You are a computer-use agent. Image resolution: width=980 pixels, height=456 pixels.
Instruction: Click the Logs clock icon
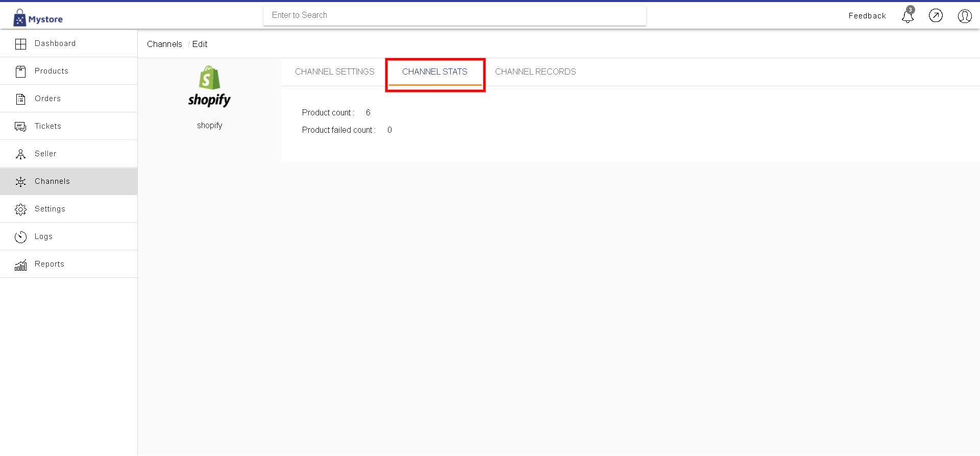tap(20, 237)
